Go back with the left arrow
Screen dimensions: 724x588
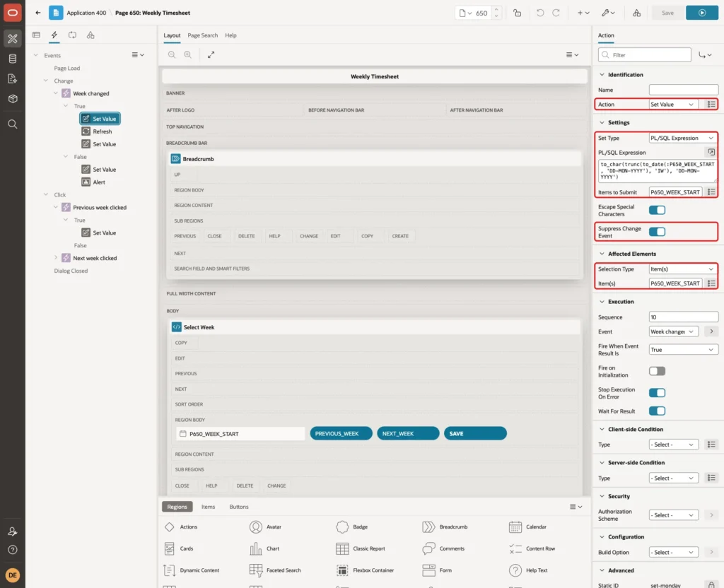38,13
